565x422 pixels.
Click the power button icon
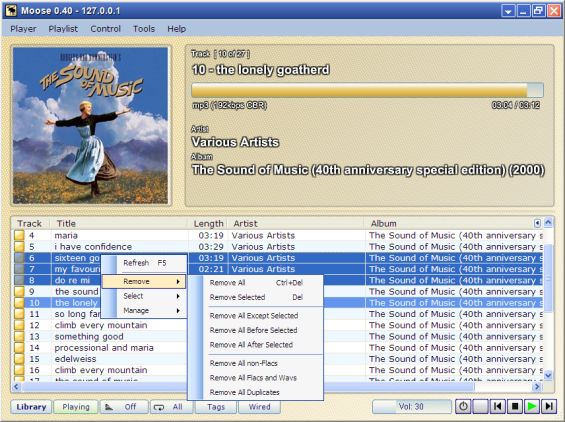tap(463, 407)
